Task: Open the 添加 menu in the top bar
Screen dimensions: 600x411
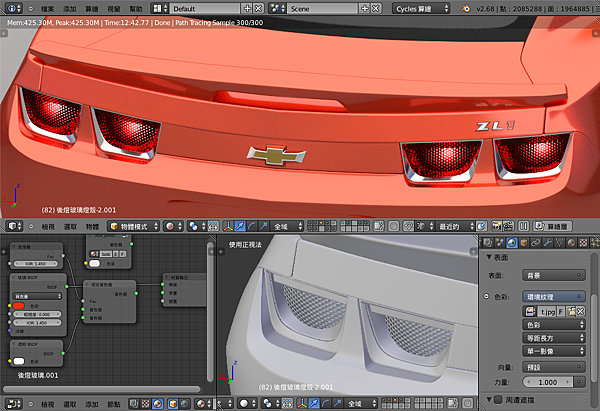Action: (x=70, y=8)
